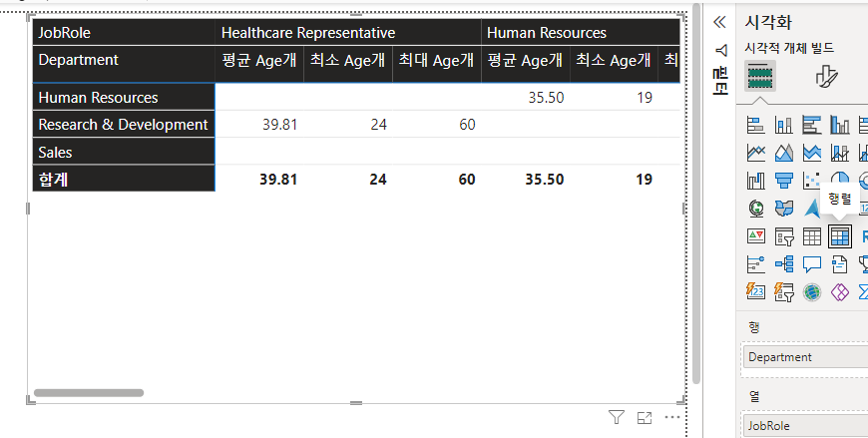Image resolution: width=868 pixels, height=438 pixels.
Task: Select the funnel chart visual
Action: (x=783, y=181)
